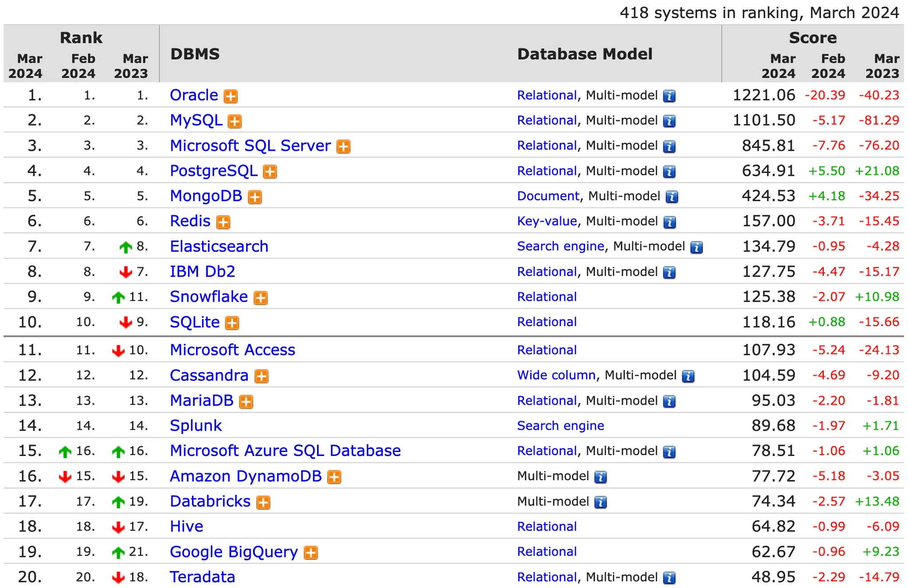908x588 pixels.
Task: Expand details with Redis plus icon
Action: coord(223,222)
